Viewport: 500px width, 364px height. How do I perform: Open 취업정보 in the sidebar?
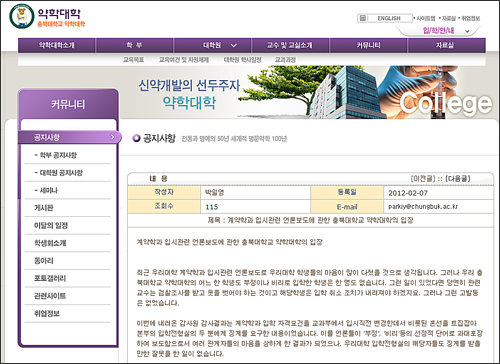pos(47,314)
